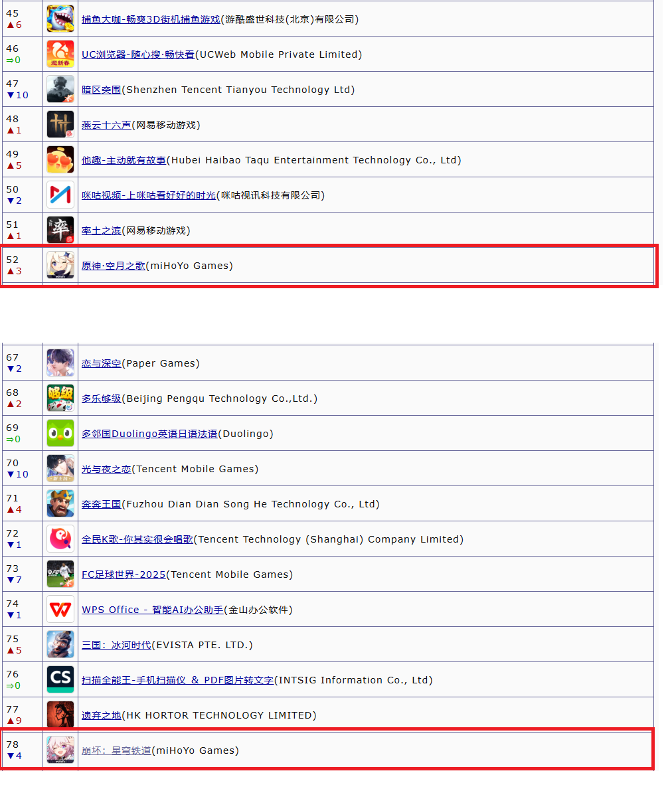Screen dimensions: 672x785
Task: Open the WPS Office 智能AI办公助手 link
Action: coord(153,610)
